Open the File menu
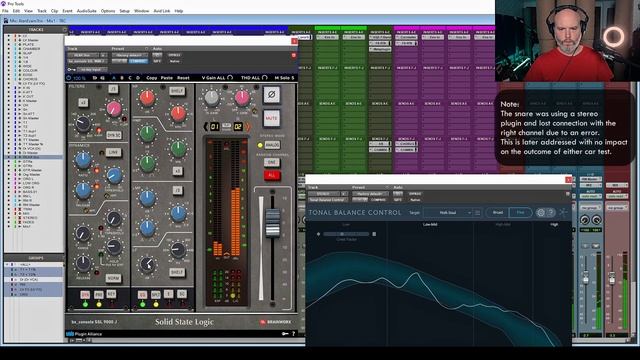The image size is (640, 360). pos(5,11)
